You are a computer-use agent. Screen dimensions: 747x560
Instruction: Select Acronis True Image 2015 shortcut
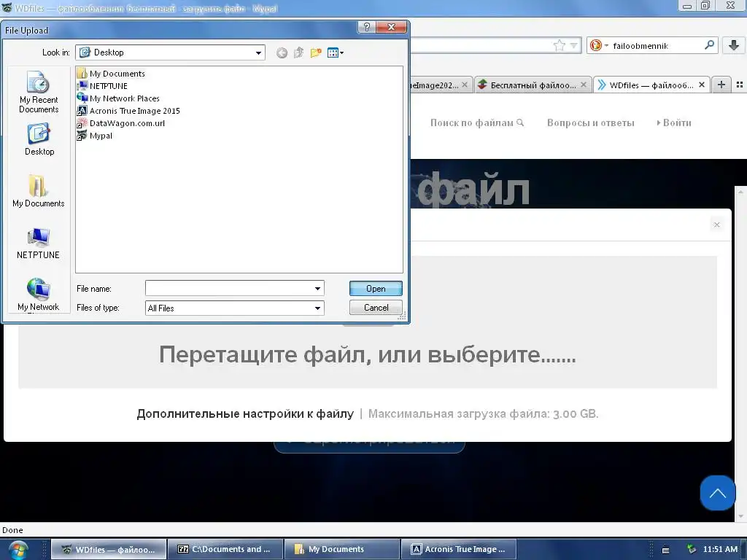tap(128, 111)
